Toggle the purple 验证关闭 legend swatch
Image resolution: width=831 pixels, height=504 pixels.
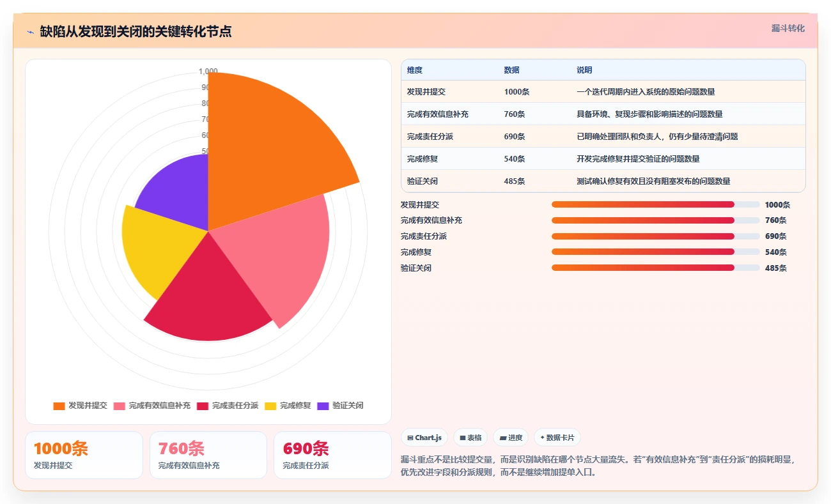[323, 406]
